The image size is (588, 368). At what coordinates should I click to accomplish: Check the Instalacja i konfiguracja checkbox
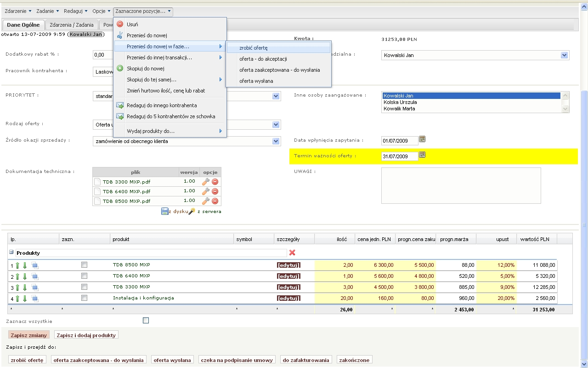pos(84,298)
